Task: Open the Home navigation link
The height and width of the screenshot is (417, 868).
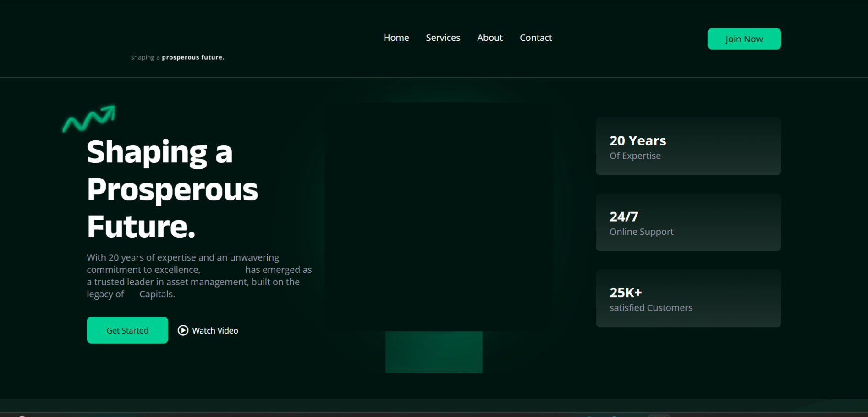Action: pos(396,38)
